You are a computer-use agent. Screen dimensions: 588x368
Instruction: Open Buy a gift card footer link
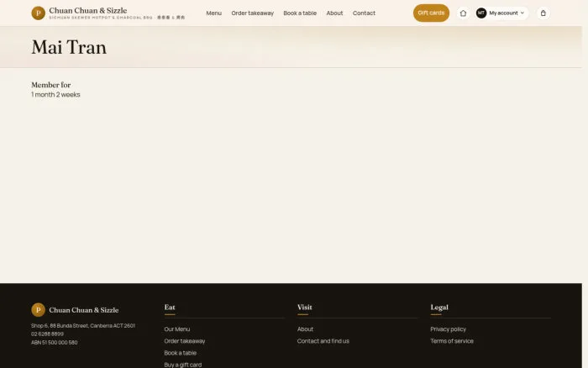click(183, 365)
